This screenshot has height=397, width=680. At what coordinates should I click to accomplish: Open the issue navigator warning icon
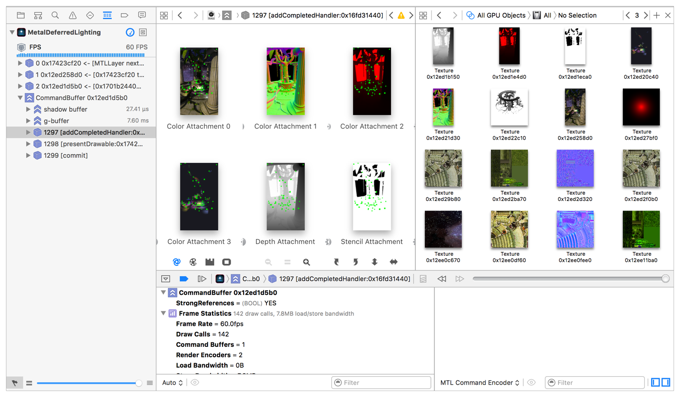click(x=72, y=15)
